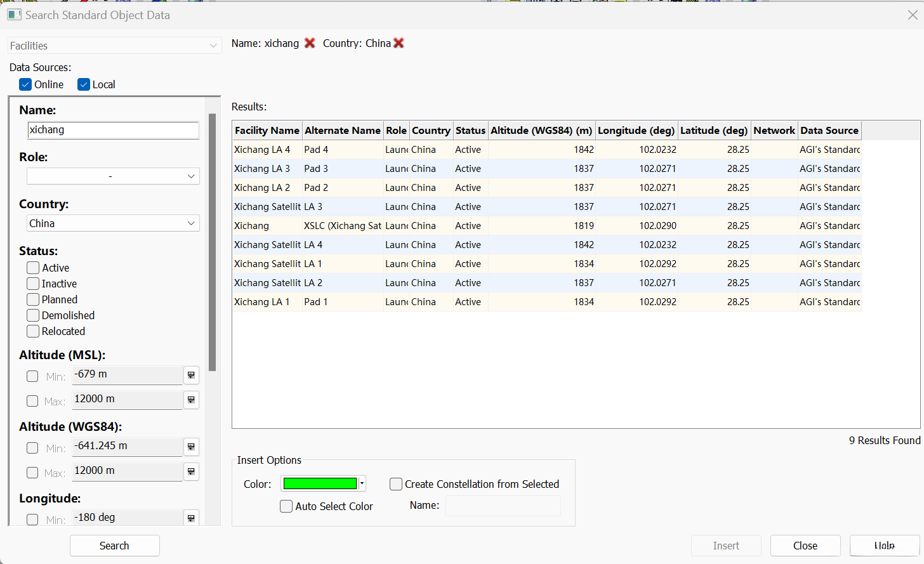Open unit picker for Altitude (MSL) Max
Viewport: 924px width, 564px height.
tap(191, 400)
